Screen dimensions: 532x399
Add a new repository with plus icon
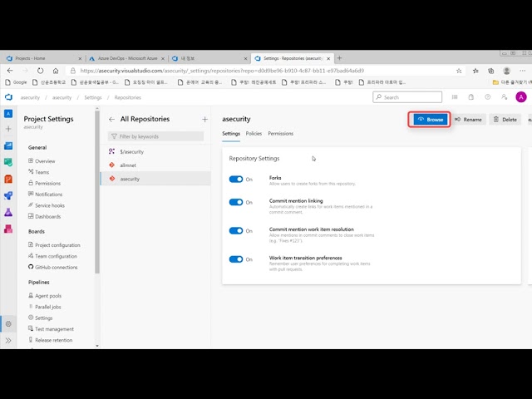click(204, 120)
